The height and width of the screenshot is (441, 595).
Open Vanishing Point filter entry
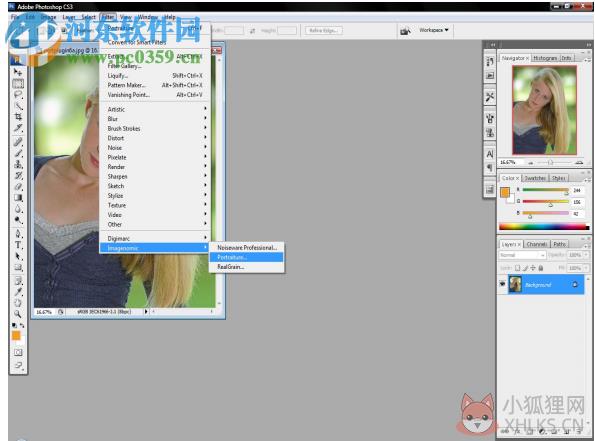tap(155, 95)
